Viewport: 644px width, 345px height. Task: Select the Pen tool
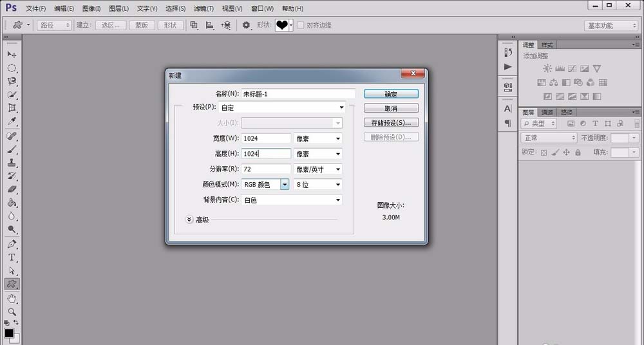pyautogui.click(x=12, y=245)
